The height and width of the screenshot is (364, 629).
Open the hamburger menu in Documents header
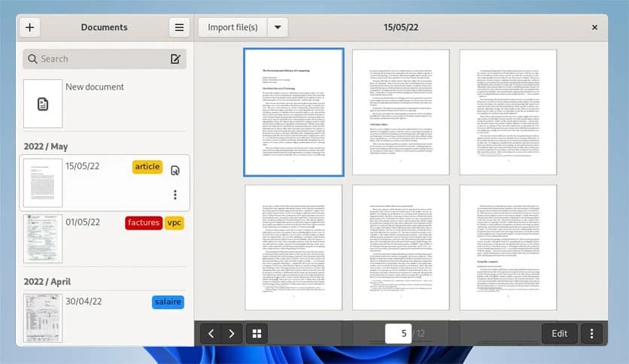coord(179,27)
